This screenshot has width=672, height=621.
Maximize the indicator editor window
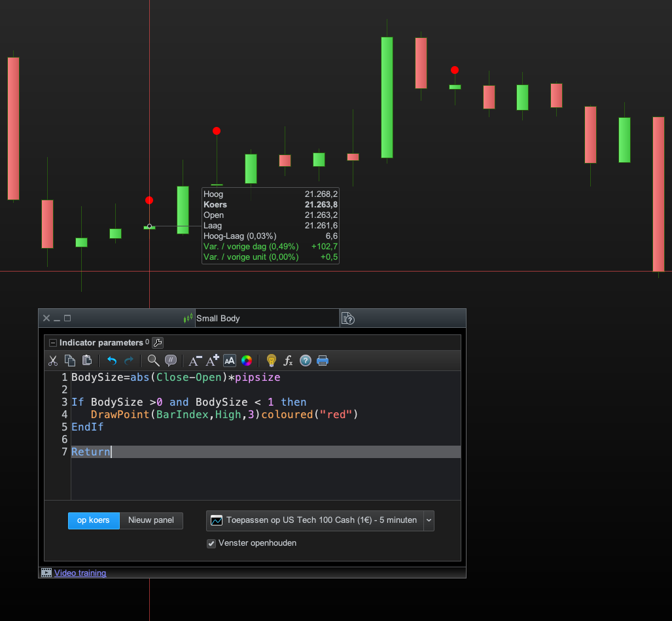click(x=67, y=318)
